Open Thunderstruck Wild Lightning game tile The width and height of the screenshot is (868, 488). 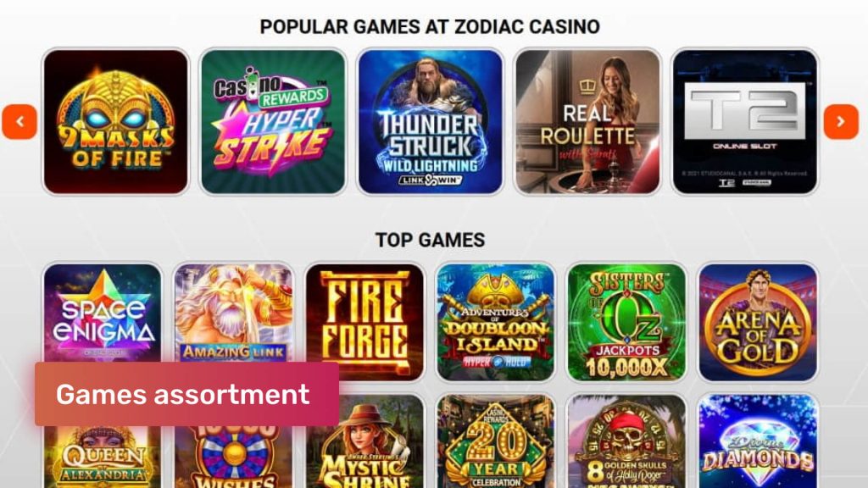coord(430,122)
